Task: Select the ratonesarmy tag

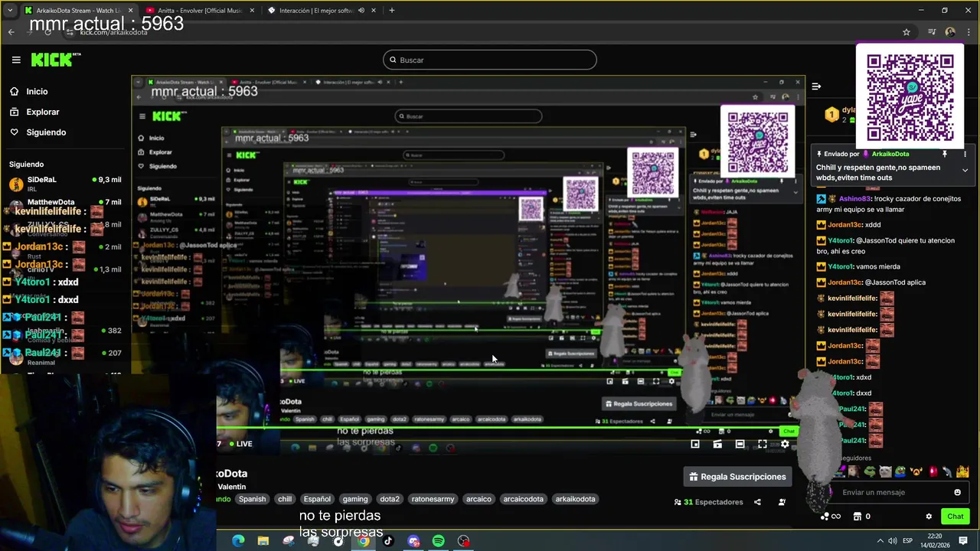Action: (x=433, y=499)
